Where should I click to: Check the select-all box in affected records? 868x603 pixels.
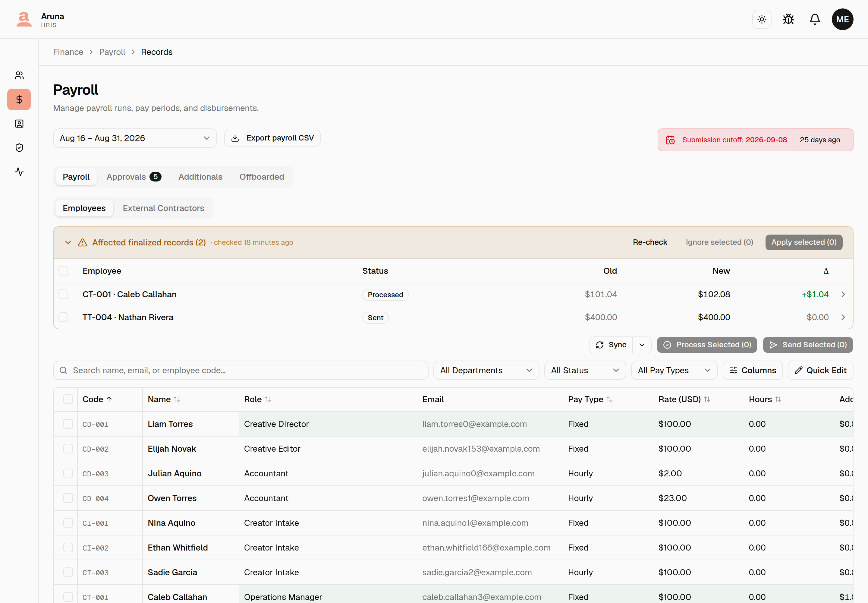[x=64, y=271]
